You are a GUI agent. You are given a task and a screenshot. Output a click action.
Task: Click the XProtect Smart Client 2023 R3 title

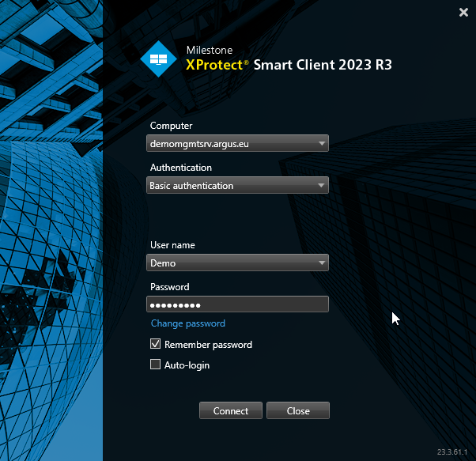[289, 65]
